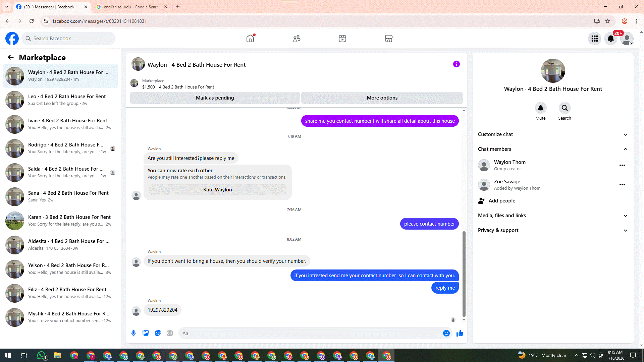644x362 pixels.
Task: Expand Privacy & support section
Action: click(x=625, y=230)
